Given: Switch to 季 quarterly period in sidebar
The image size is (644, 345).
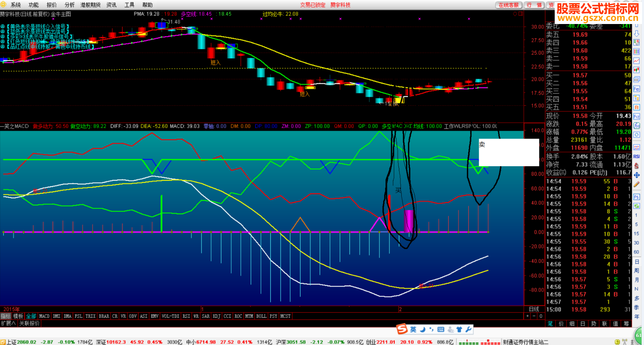Looking at the screenshot, I should point(637,307).
